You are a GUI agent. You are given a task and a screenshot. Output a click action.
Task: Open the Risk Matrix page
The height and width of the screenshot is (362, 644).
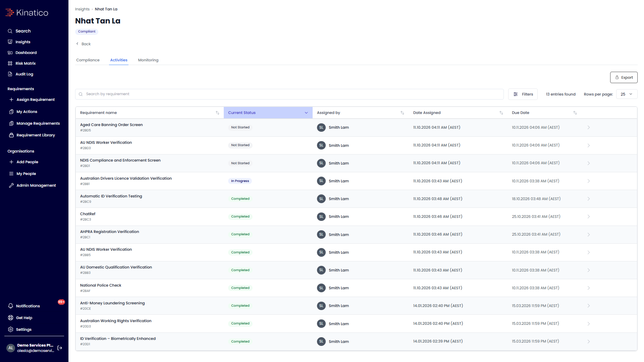21,63
